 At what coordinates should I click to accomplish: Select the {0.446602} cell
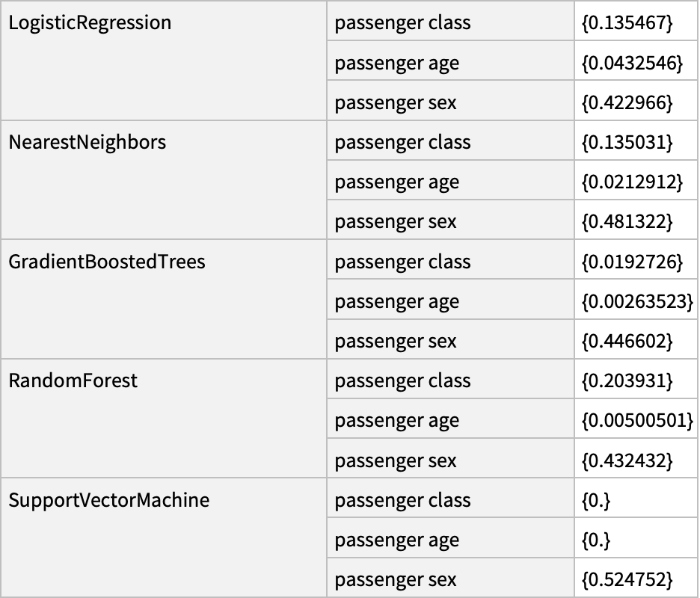pos(627,341)
